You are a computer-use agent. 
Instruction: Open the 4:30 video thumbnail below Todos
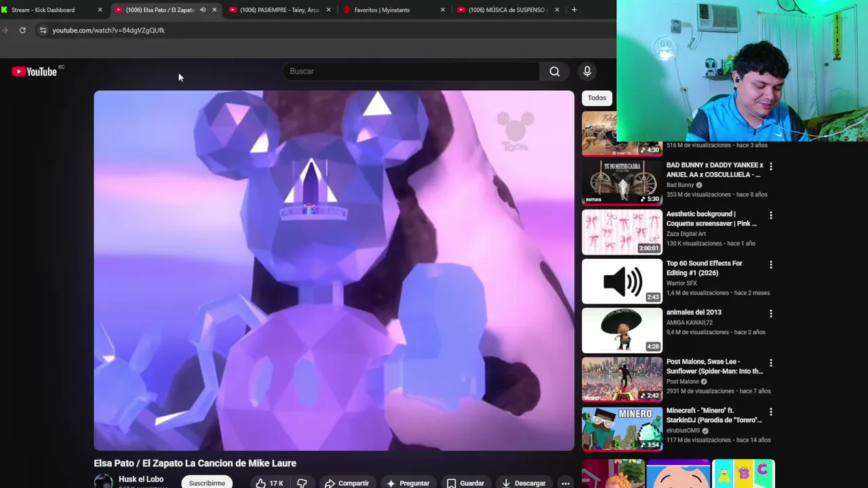622,134
